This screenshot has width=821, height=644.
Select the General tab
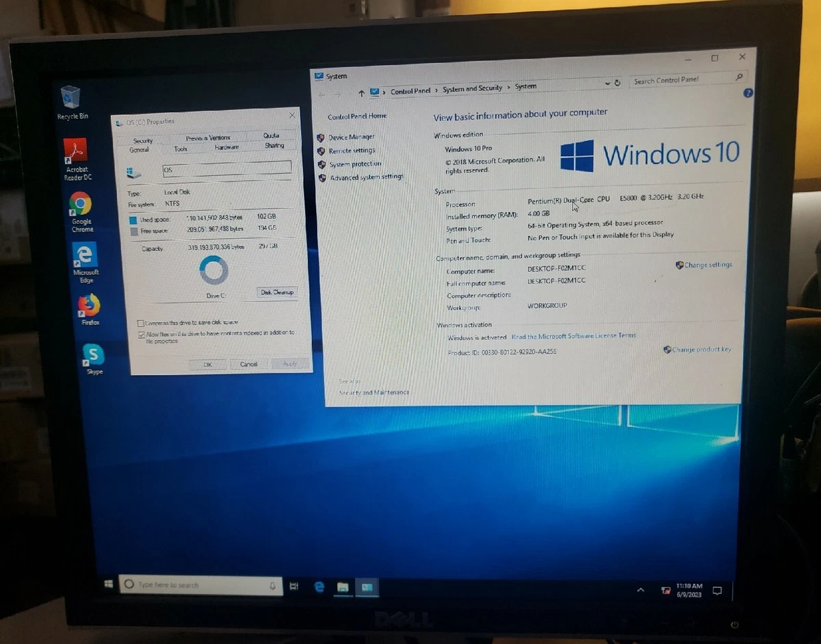tap(139, 150)
